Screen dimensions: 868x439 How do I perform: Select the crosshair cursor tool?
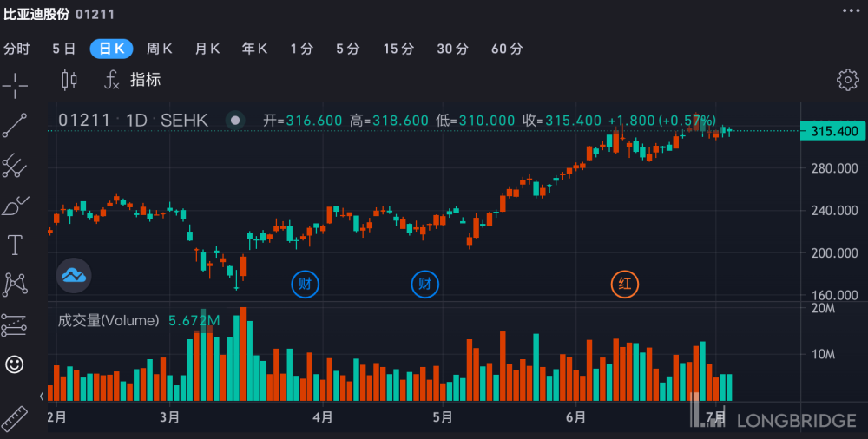tap(15, 85)
